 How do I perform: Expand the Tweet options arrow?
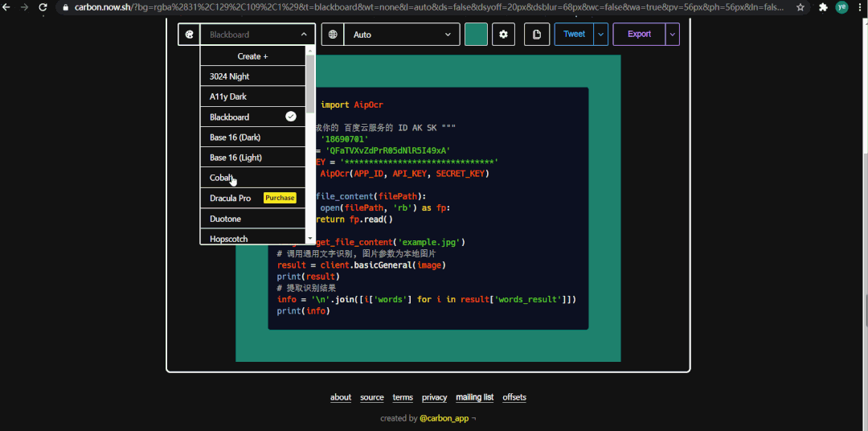click(601, 35)
